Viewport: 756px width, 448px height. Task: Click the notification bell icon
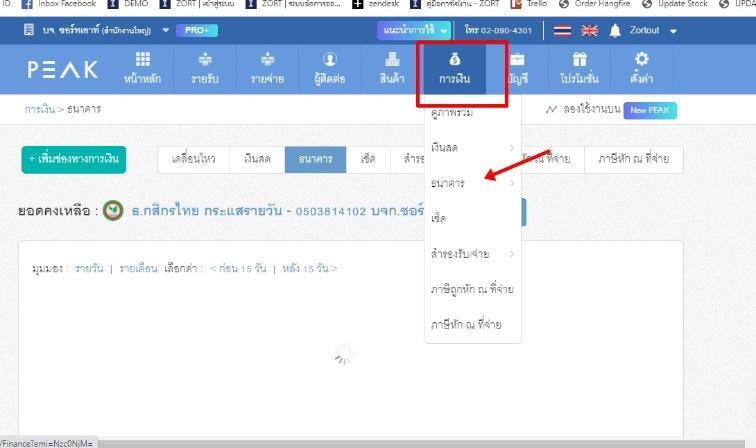click(x=615, y=31)
